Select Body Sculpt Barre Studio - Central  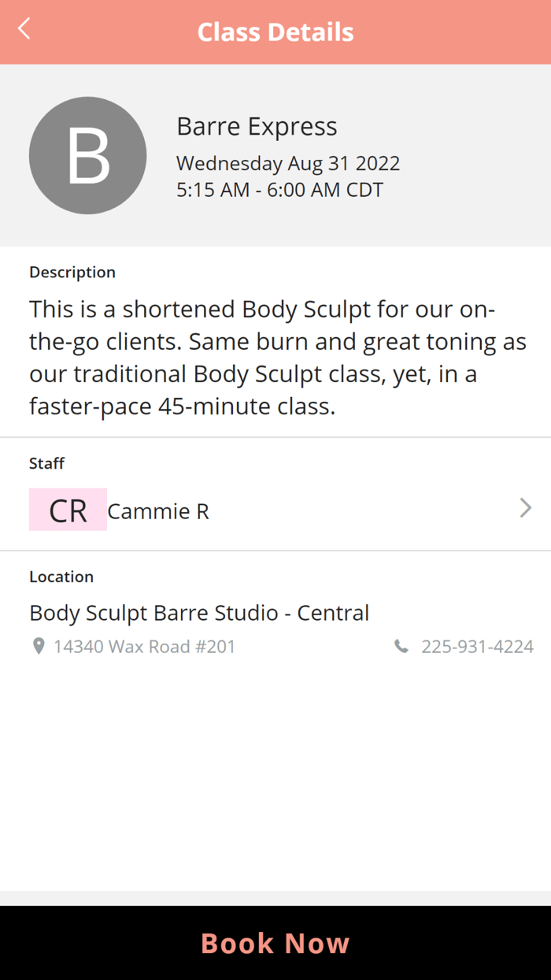[199, 613]
